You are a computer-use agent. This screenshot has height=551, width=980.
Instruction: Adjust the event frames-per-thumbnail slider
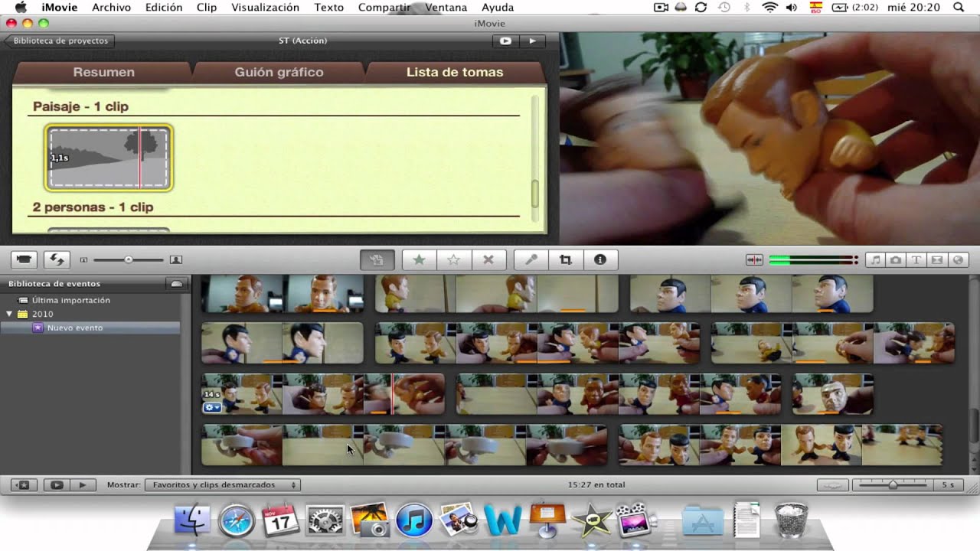point(893,485)
